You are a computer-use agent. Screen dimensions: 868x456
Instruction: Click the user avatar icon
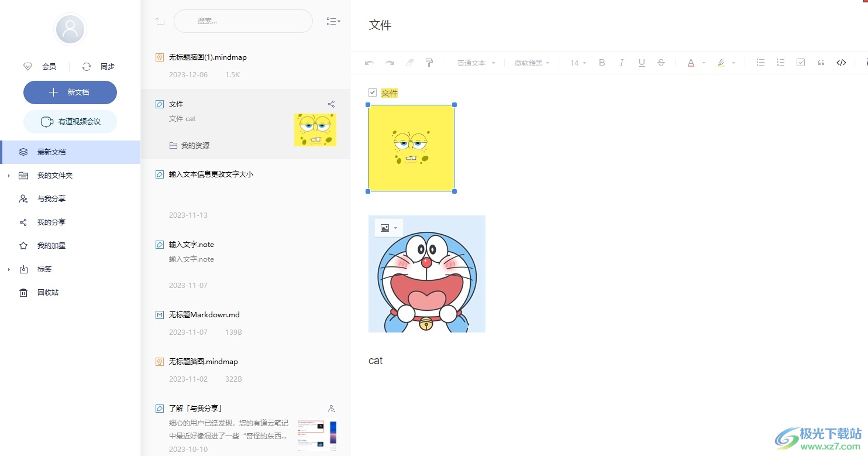coord(70,29)
